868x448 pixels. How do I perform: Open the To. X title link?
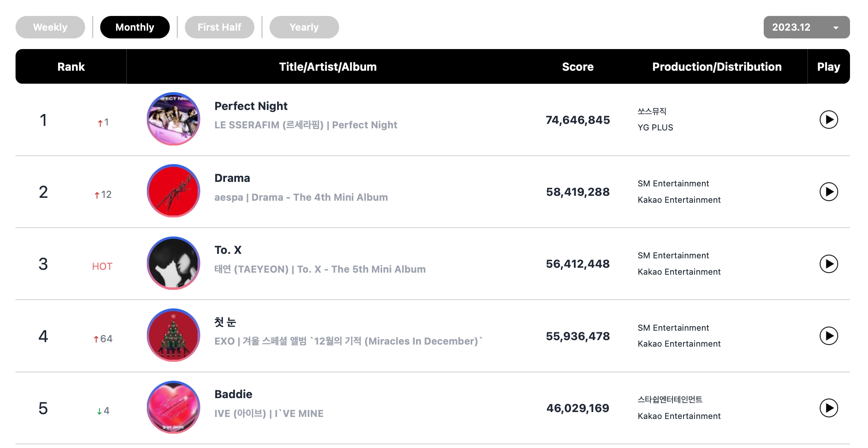coord(228,250)
